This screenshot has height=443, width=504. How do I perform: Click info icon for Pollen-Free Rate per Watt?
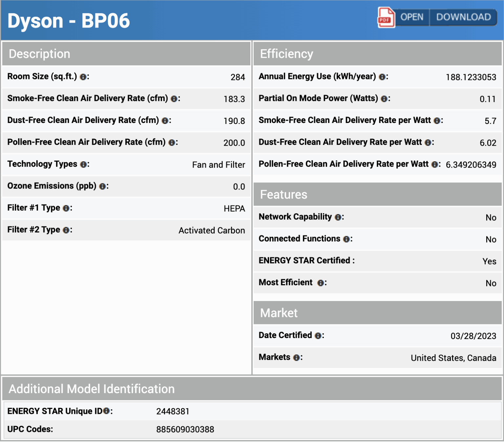click(x=435, y=165)
